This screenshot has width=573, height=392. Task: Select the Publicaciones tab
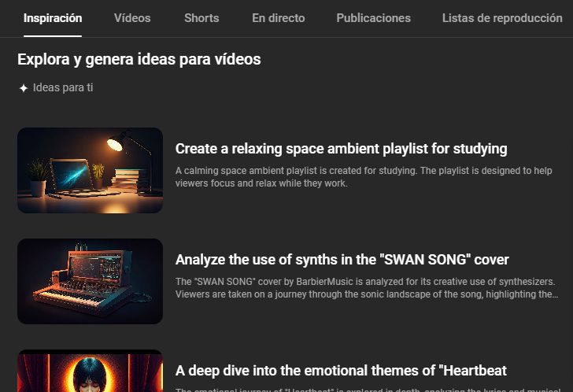coord(373,18)
